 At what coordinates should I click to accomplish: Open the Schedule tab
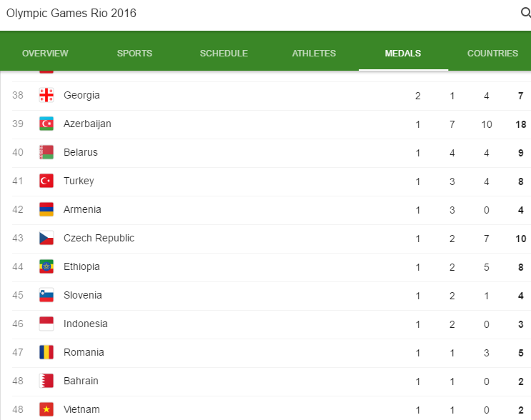pos(224,54)
